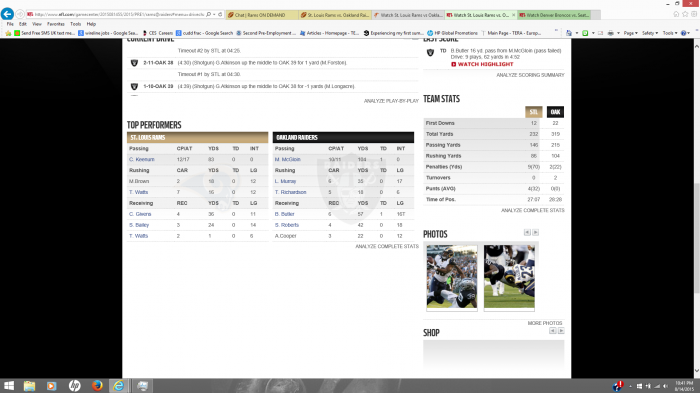Expand the address bar autocomplete dropdown arrow

[214, 14]
